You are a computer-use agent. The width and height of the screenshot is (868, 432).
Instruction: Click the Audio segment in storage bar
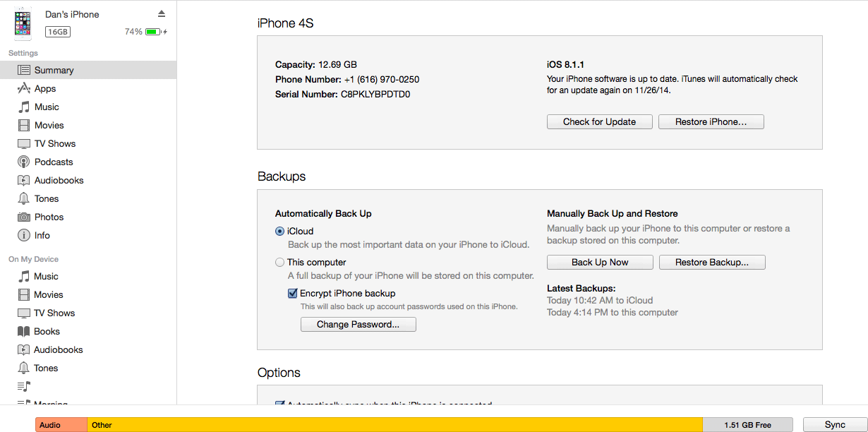[61, 425]
